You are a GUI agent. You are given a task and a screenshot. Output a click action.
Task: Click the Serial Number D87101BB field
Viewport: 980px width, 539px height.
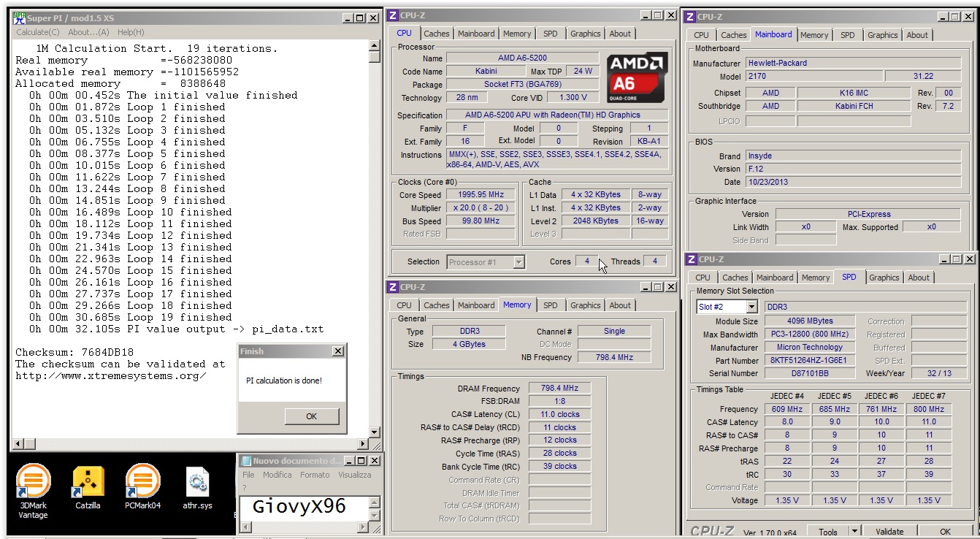pos(809,373)
